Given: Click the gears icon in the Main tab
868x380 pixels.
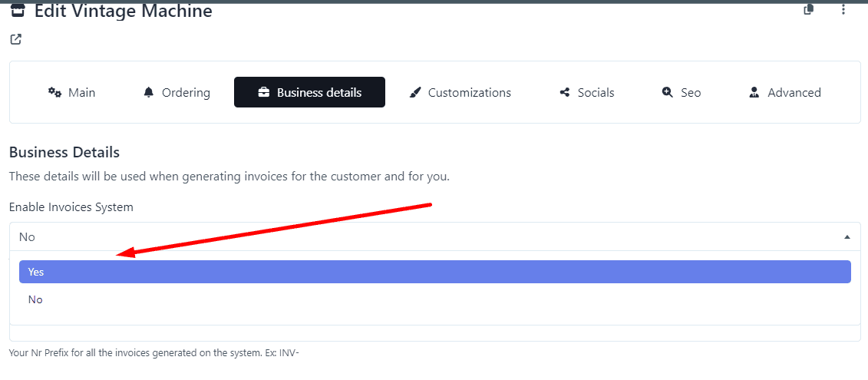Looking at the screenshot, I should click(54, 92).
